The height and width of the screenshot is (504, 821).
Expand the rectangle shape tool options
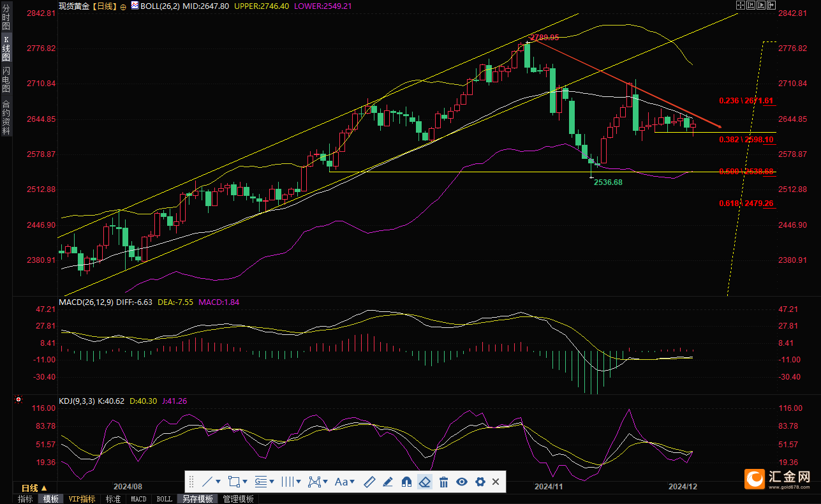pos(245,482)
